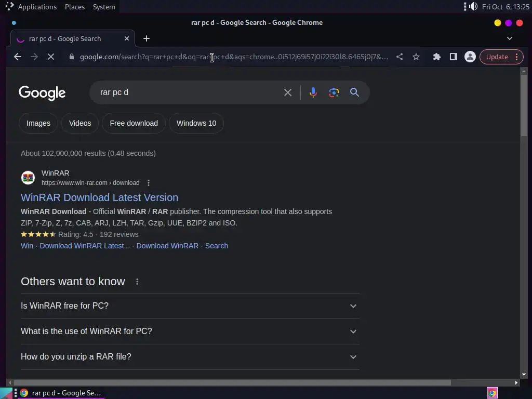
Task: Open the Search sitelink
Action: pyautogui.click(x=217, y=246)
